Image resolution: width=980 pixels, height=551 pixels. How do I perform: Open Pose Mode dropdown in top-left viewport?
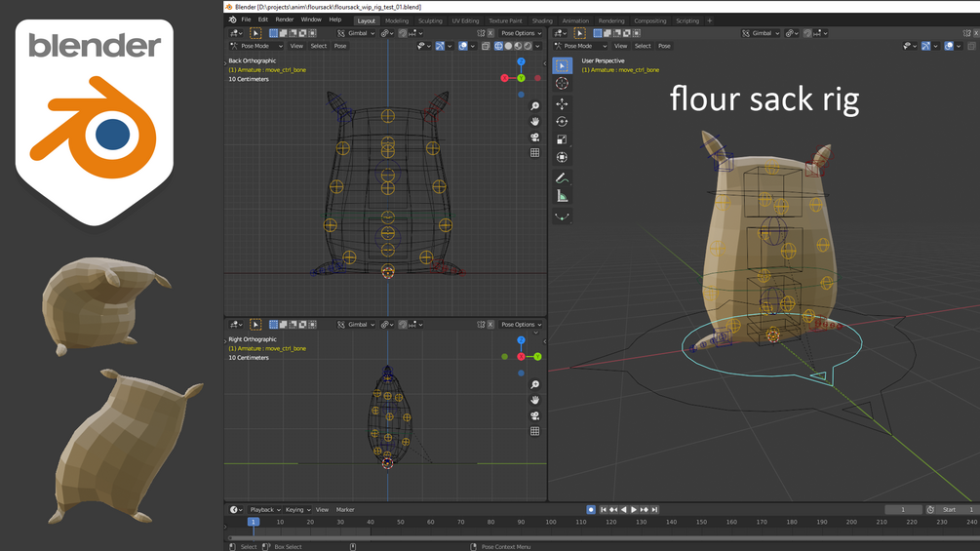point(256,46)
